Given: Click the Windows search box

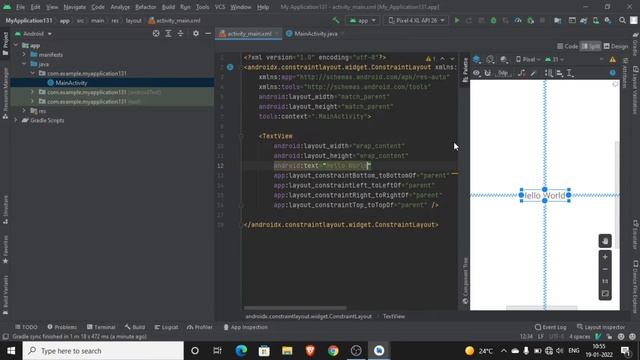Looking at the screenshot, I should coord(103,351).
